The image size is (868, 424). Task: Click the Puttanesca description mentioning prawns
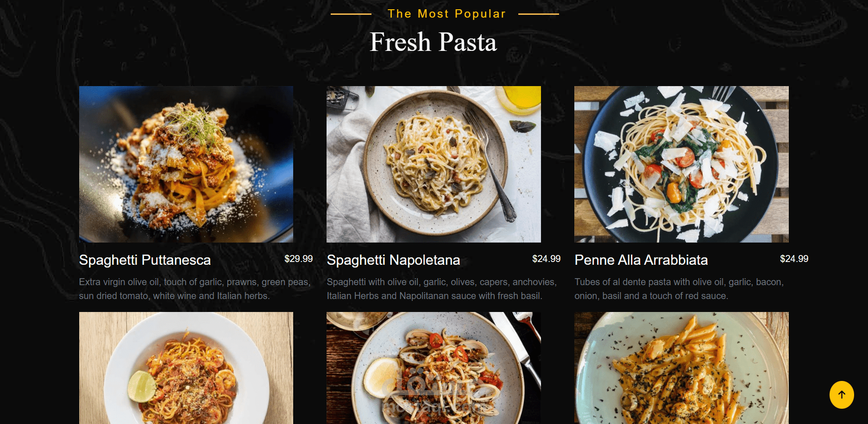tap(195, 289)
